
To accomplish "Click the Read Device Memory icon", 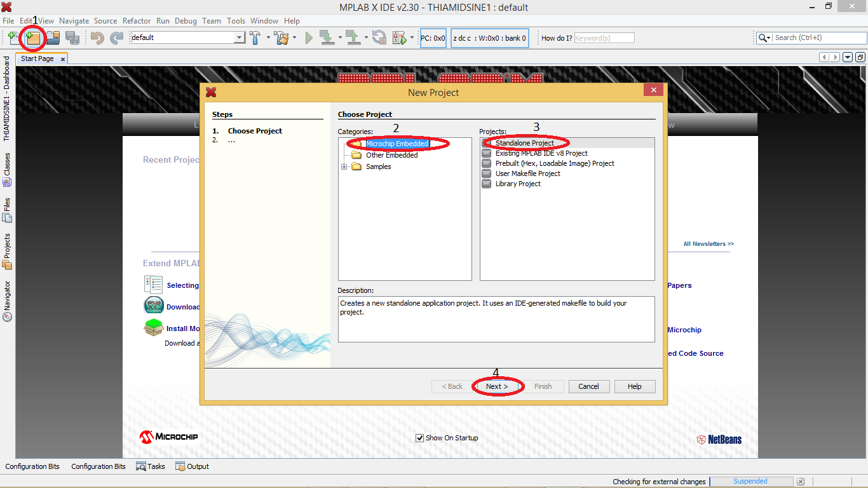I will tap(353, 38).
